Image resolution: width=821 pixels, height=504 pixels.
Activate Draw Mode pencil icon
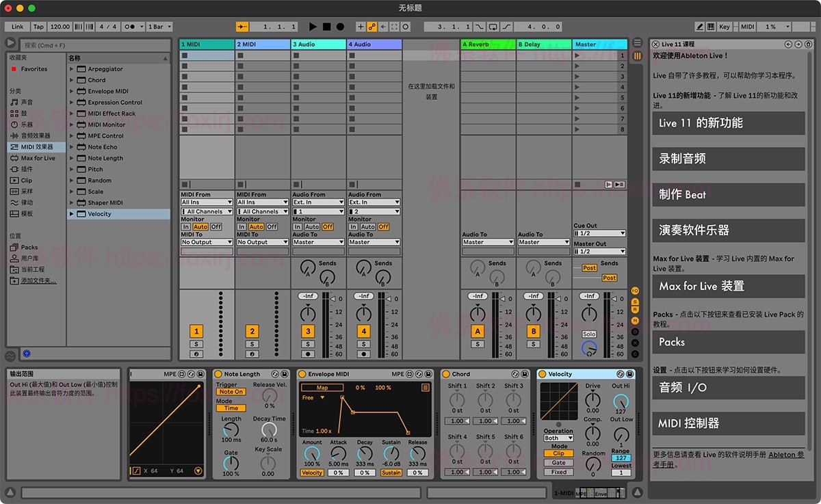click(x=699, y=26)
